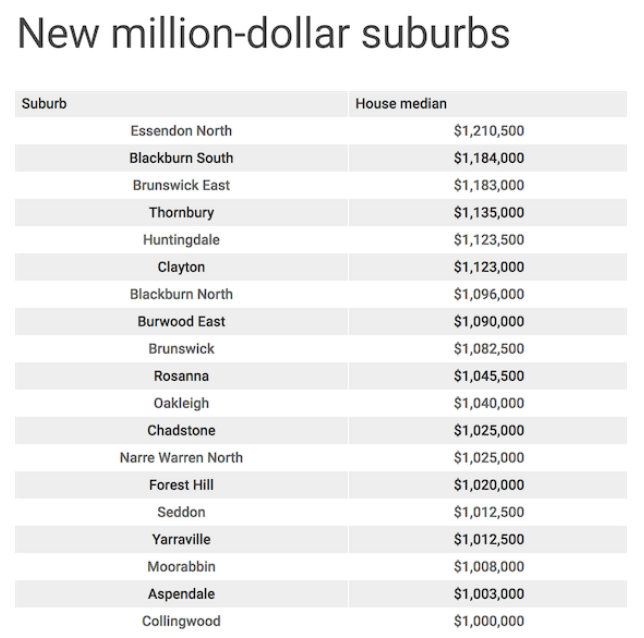Select the Burwood East suburb cell
Viewport: 644px width, 638px height.
(181, 321)
